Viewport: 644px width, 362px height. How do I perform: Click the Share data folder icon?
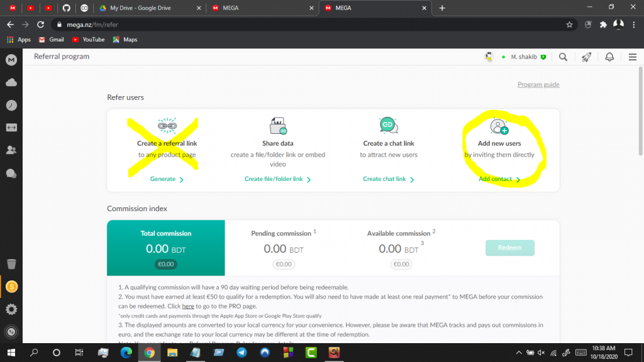coord(278,126)
